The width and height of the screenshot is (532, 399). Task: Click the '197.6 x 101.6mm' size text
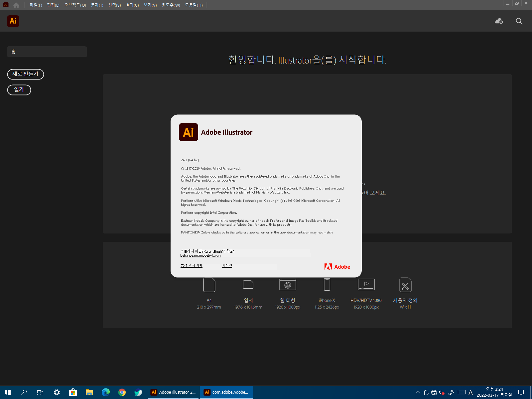(x=248, y=307)
